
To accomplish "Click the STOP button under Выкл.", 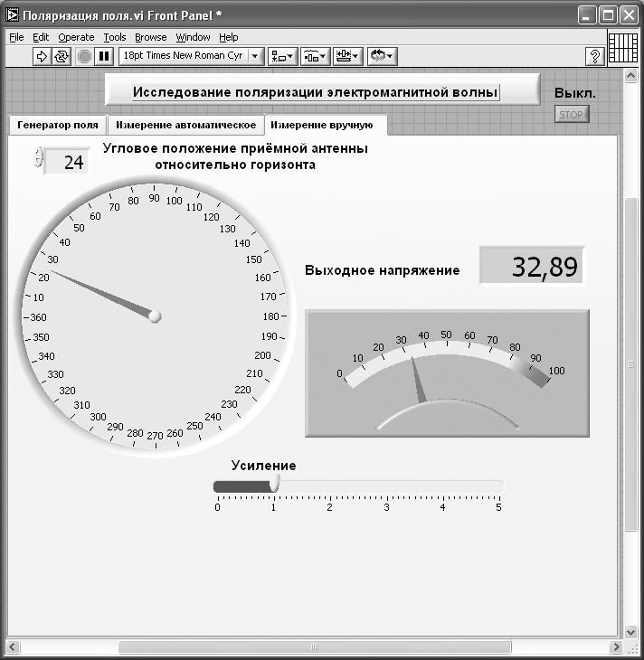I will (x=571, y=115).
